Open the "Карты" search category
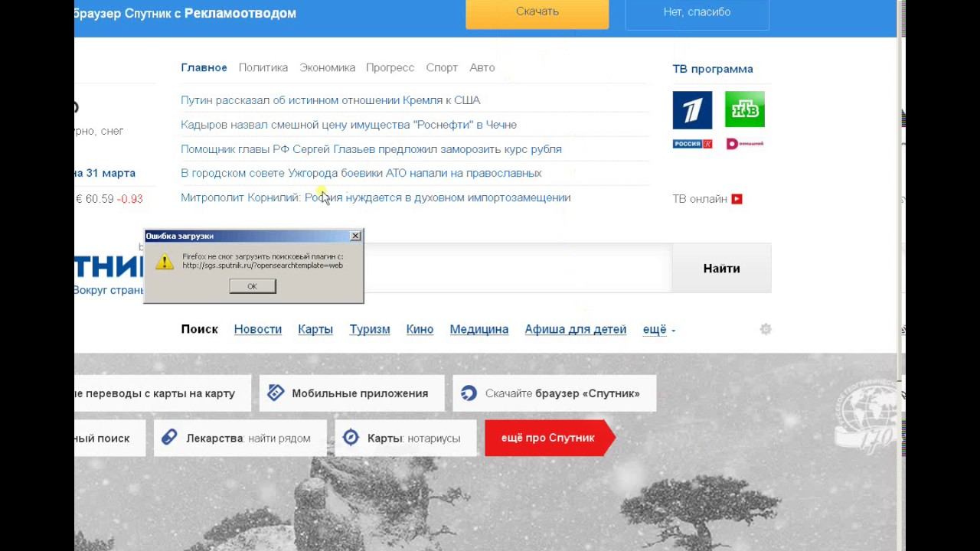The height and width of the screenshot is (551, 980). (315, 329)
